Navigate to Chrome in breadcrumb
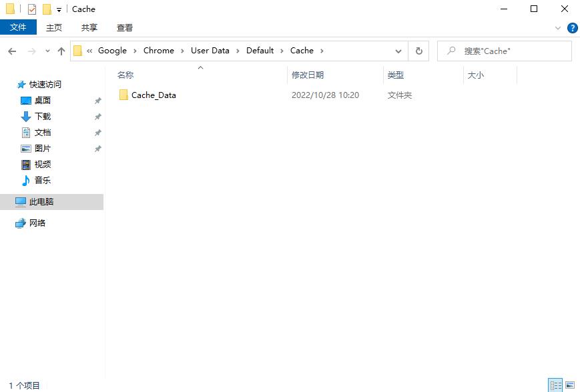The width and height of the screenshot is (580, 392). [x=159, y=51]
